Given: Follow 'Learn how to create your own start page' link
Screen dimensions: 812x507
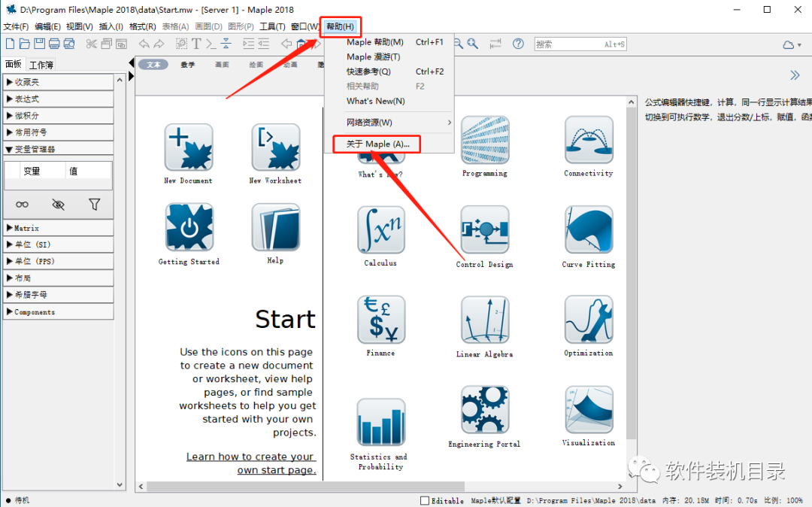Looking at the screenshot, I should [251, 463].
